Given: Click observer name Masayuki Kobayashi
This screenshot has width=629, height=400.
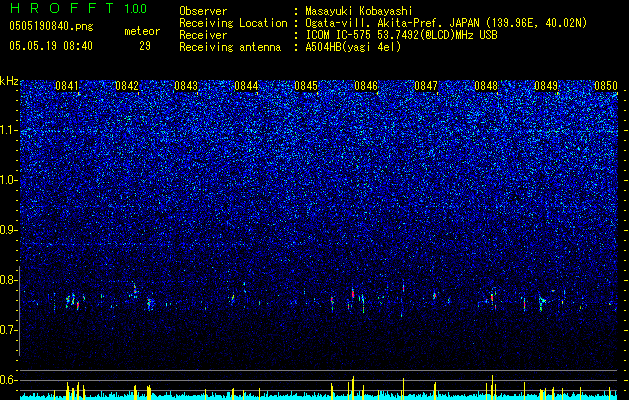Looking at the screenshot, I should 359,12.
